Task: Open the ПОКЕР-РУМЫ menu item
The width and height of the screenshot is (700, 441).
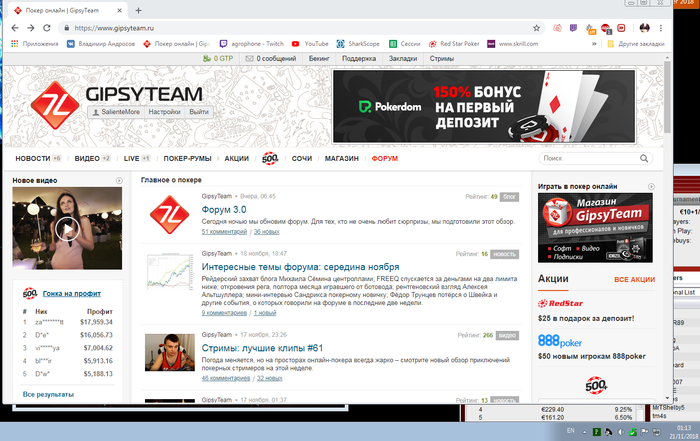Action: click(188, 158)
